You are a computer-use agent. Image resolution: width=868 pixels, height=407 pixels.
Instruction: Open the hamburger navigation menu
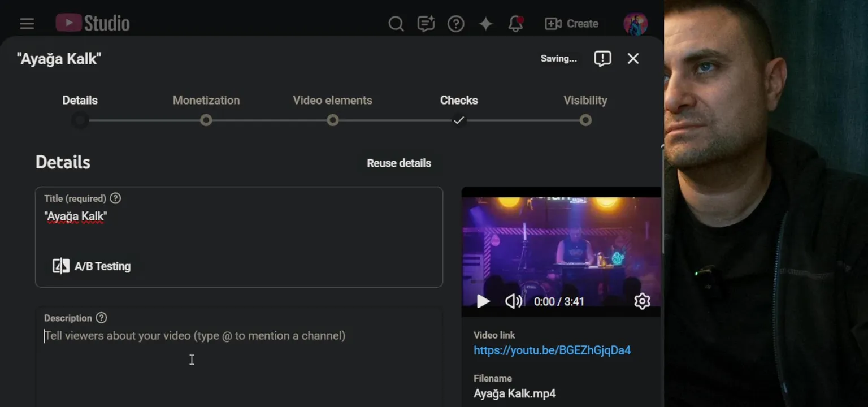(x=27, y=24)
